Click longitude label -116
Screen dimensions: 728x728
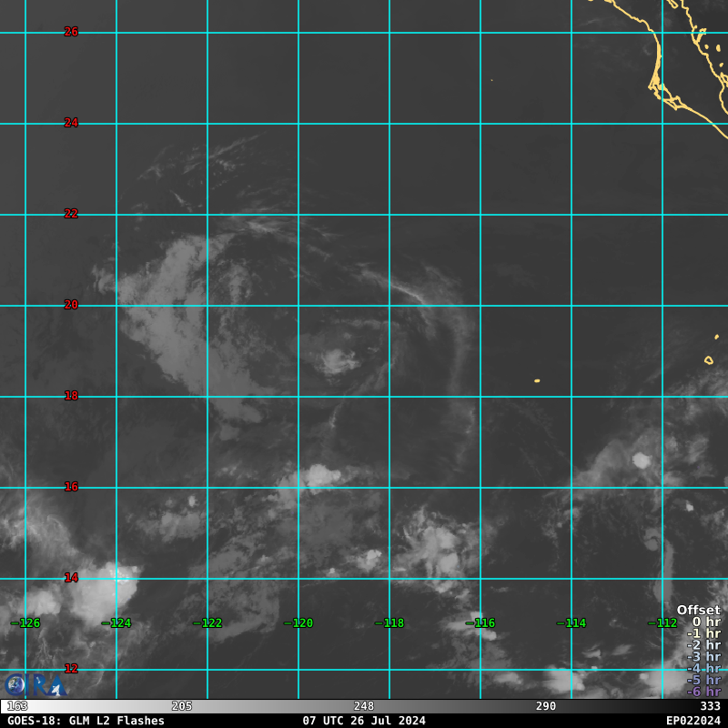coord(480,623)
